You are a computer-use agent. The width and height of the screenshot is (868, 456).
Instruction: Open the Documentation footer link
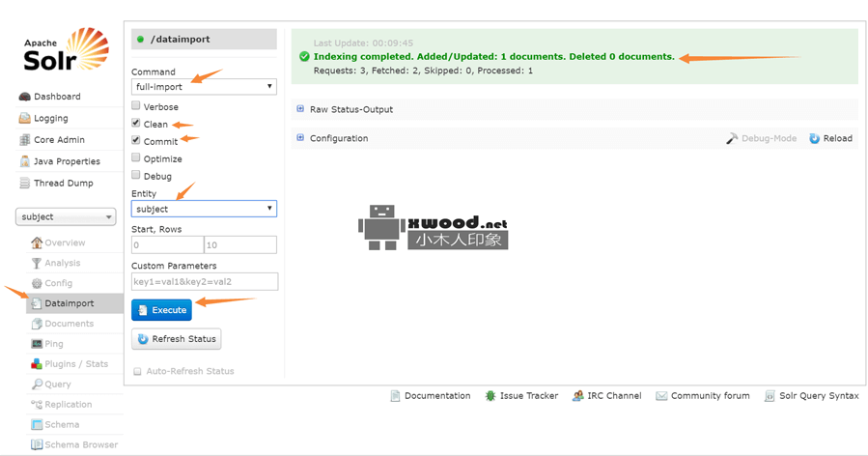click(x=437, y=396)
